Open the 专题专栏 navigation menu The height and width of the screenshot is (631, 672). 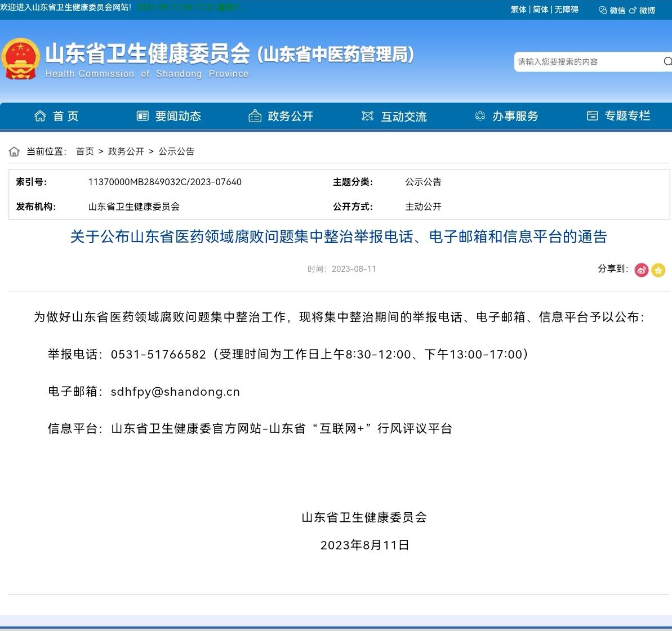tap(628, 115)
